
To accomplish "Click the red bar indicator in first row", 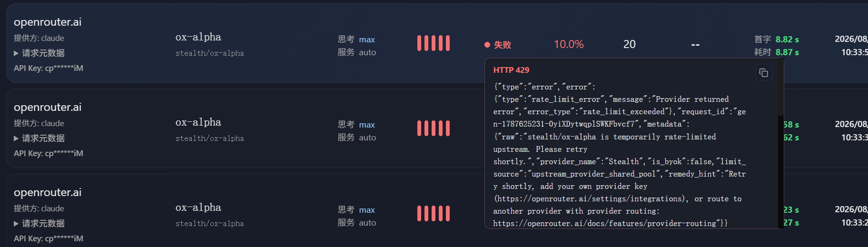I will [434, 43].
